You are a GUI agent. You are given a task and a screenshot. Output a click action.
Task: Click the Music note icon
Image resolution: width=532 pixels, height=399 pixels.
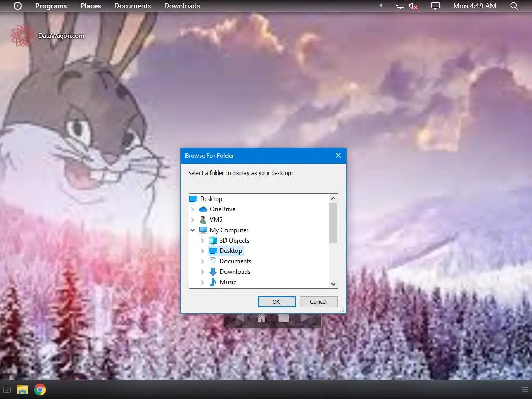coord(212,282)
